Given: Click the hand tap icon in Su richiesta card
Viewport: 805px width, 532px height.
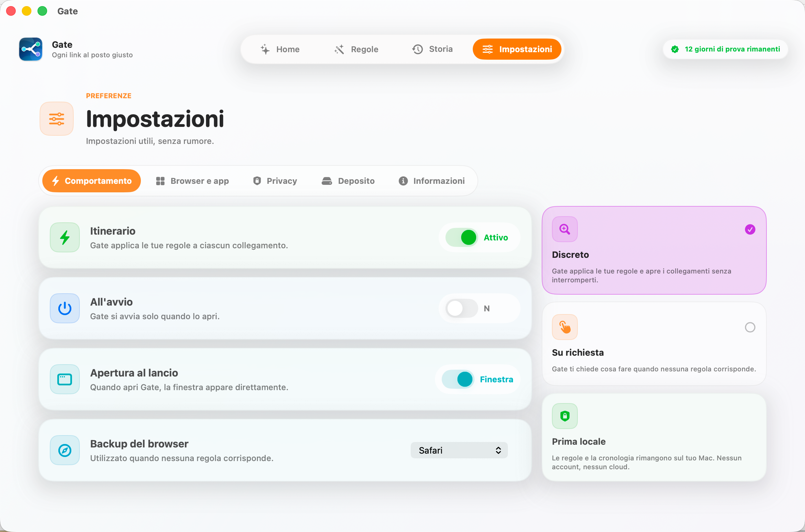Looking at the screenshot, I should click(x=565, y=327).
